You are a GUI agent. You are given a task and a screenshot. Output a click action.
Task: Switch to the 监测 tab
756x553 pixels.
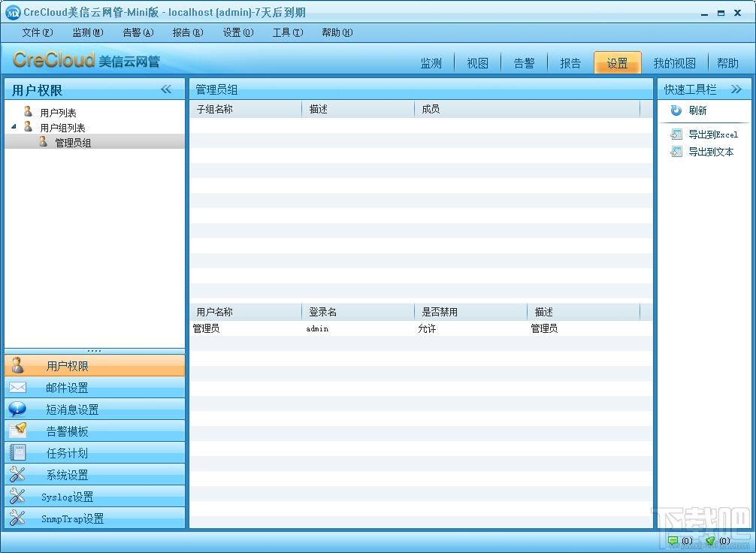[431, 62]
